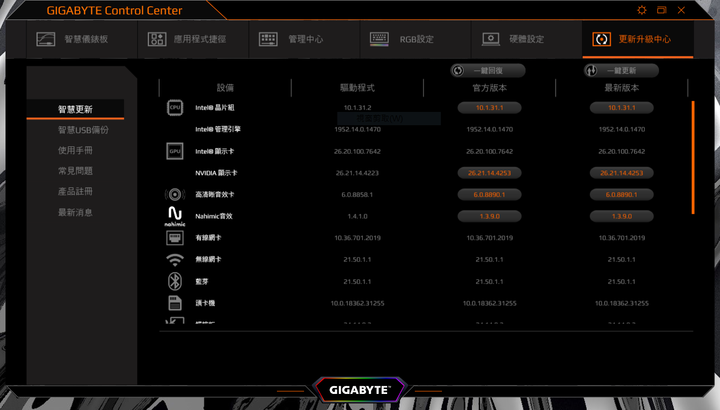Image resolution: width=720 pixels, height=410 pixels.
Task: Click the 驅動程式 column header
Action: click(357, 88)
